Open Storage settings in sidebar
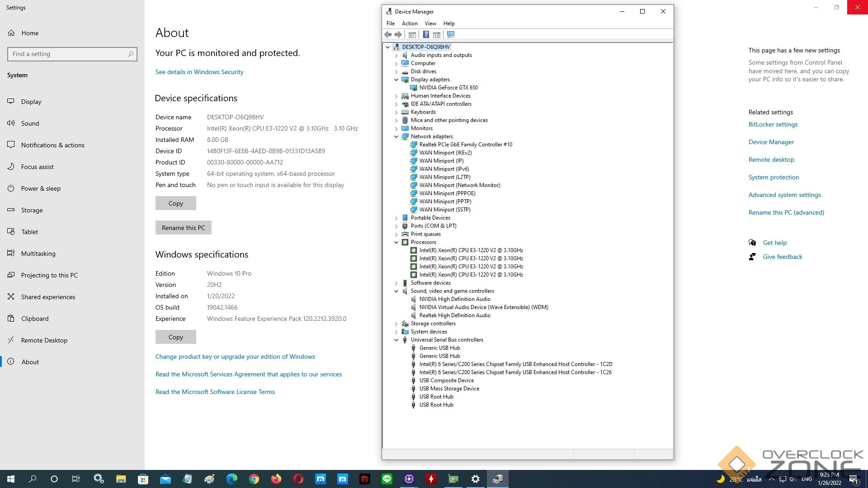The image size is (868, 488). [x=32, y=210]
